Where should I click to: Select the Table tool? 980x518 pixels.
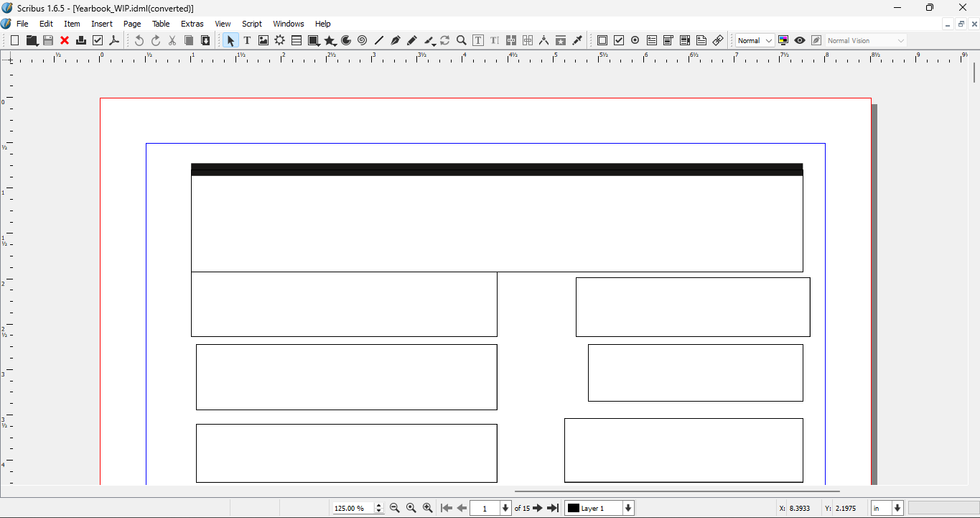tap(297, 41)
